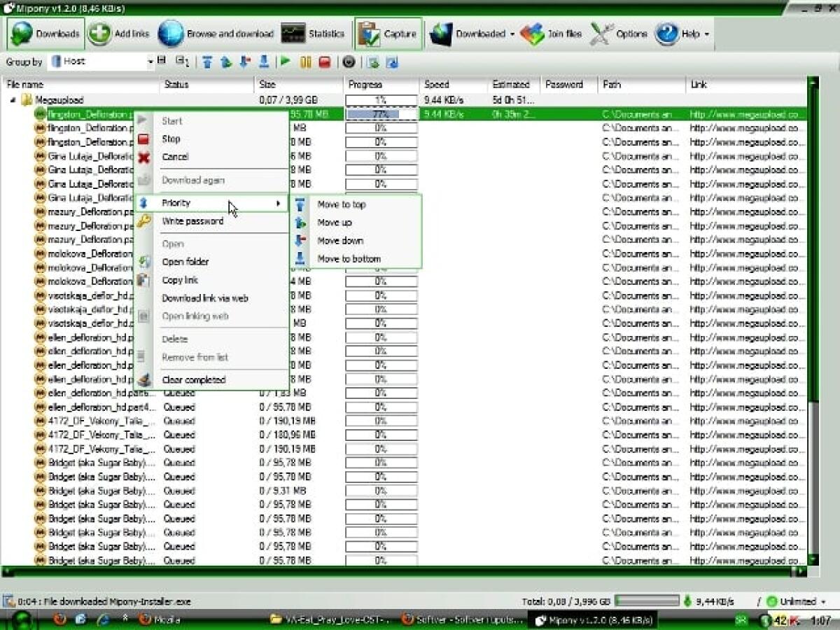Open the Capture tool
Screen dimensions: 840x630
[x=387, y=33]
